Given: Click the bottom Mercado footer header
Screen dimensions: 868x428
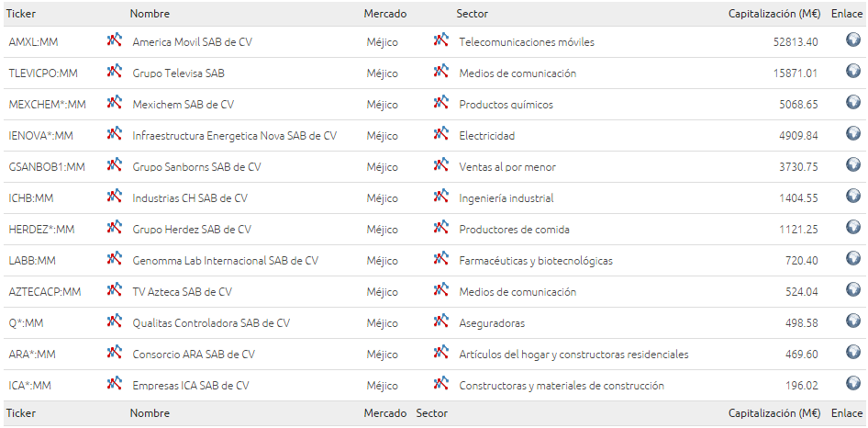Looking at the screenshot, I should pyautogui.click(x=384, y=413).
